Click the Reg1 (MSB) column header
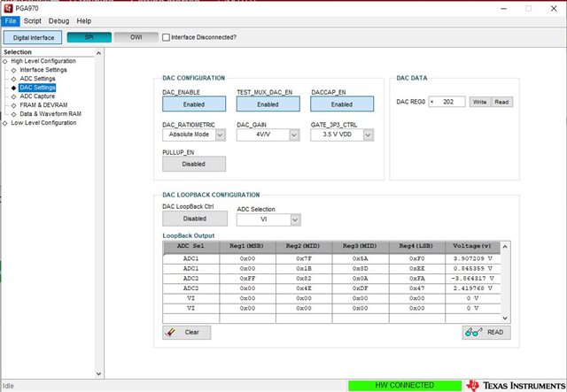Image resolution: width=567 pixels, height=392 pixels. point(247,246)
